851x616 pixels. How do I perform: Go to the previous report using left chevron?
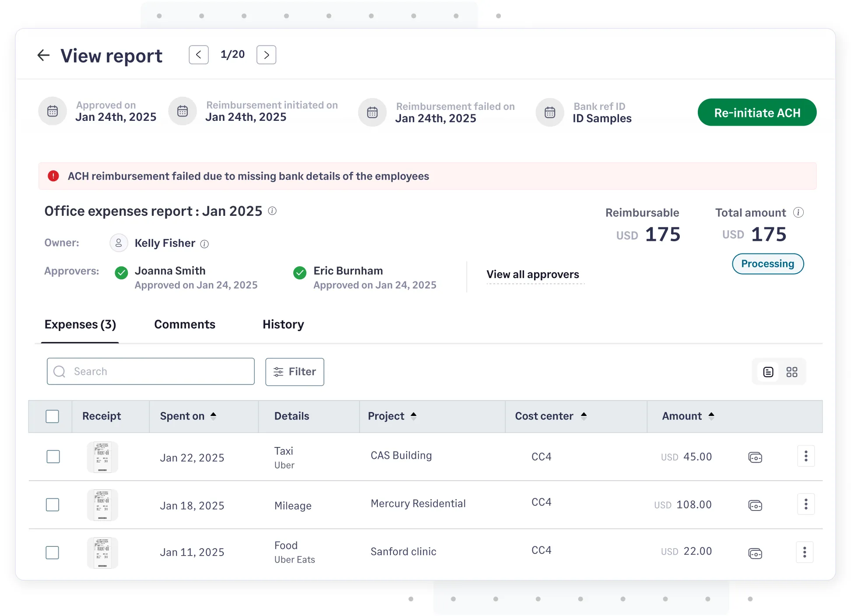click(199, 55)
